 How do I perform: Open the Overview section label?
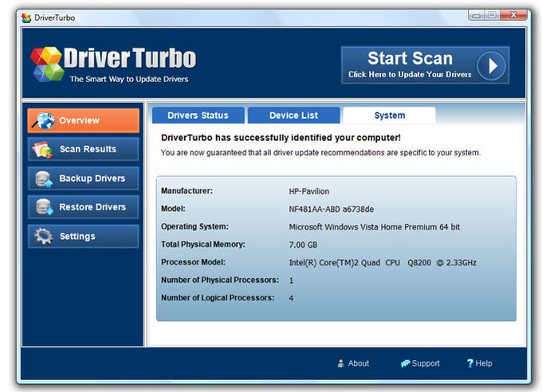79,120
